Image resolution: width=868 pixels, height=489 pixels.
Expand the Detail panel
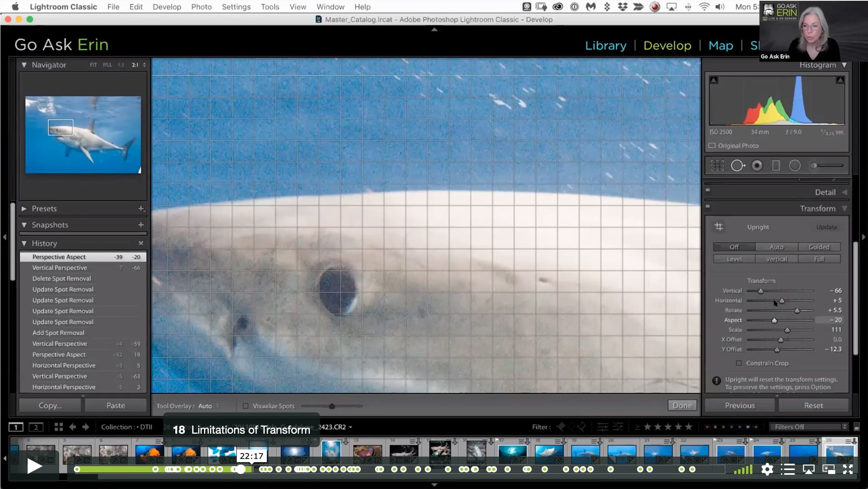tap(844, 192)
